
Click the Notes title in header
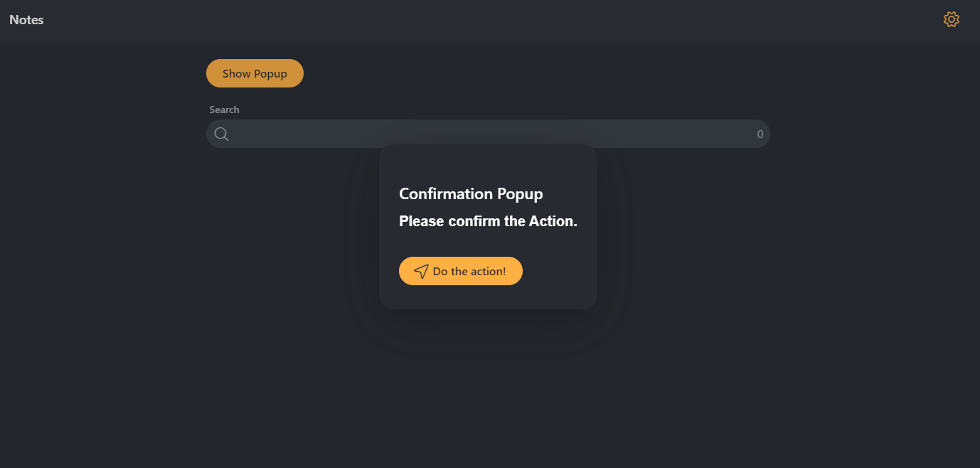coord(26,20)
